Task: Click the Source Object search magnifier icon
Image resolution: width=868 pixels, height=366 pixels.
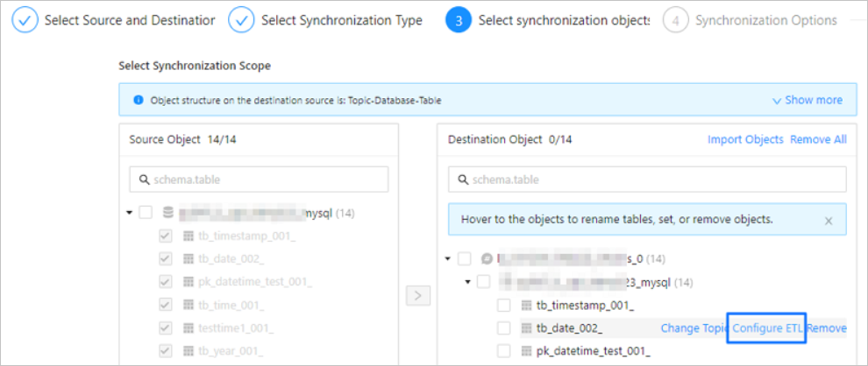Action: [x=145, y=179]
